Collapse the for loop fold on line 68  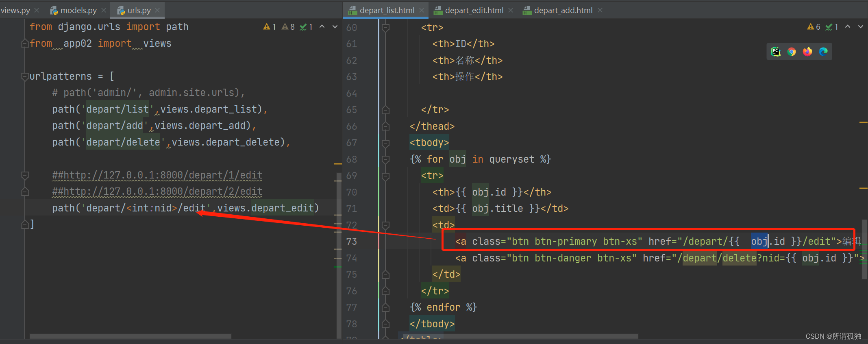[x=386, y=159]
